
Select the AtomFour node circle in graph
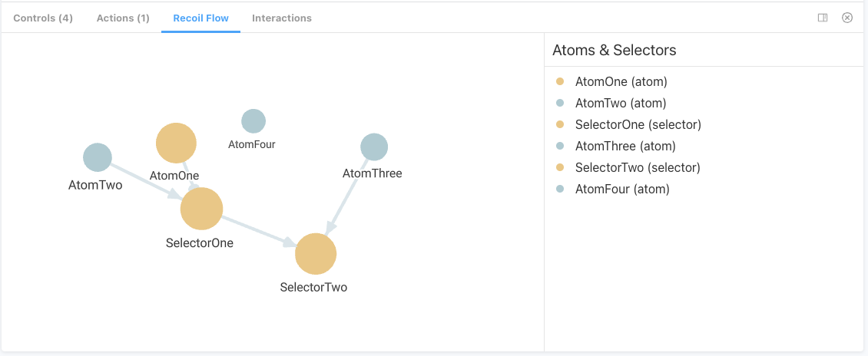tap(253, 121)
